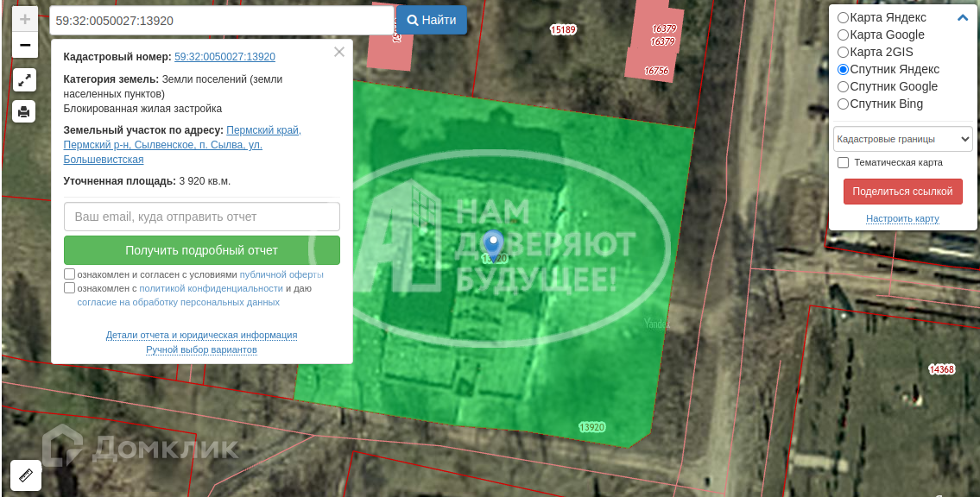Print the map using printer icon

coord(24,111)
